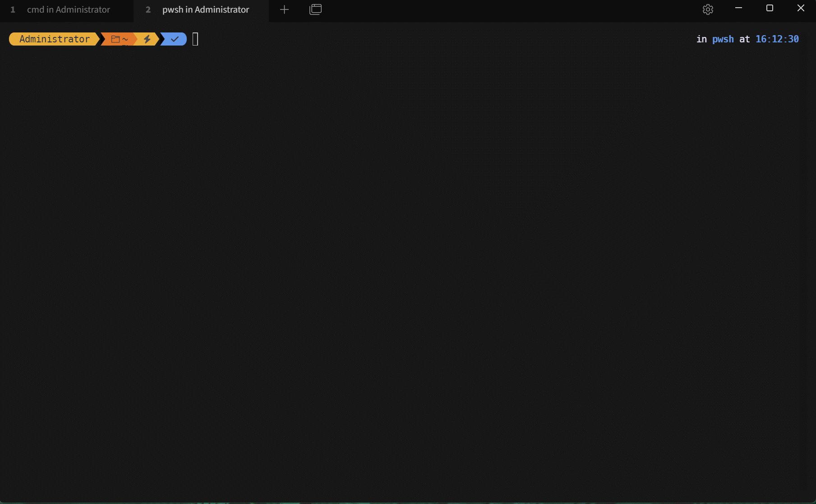The width and height of the screenshot is (816, 504).
Task: Click the blue pwsh shell name
Action: [x=723, y=39]
